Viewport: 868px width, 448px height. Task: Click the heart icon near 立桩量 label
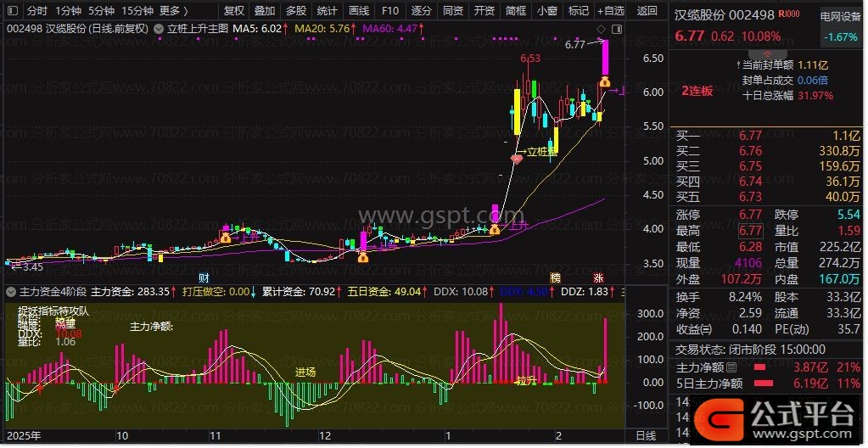tap(516, 158)
